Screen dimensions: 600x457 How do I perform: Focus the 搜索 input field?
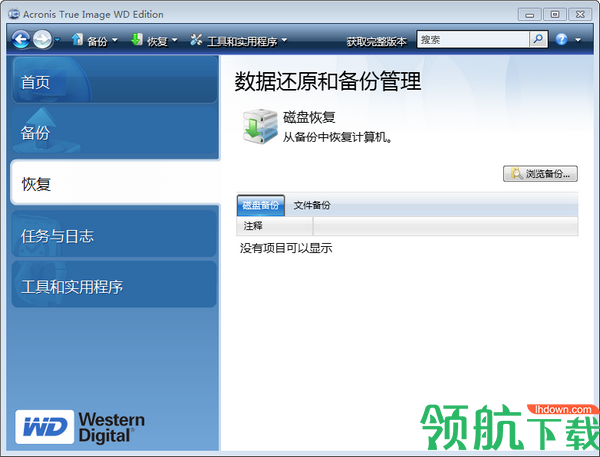pos(473,39)
